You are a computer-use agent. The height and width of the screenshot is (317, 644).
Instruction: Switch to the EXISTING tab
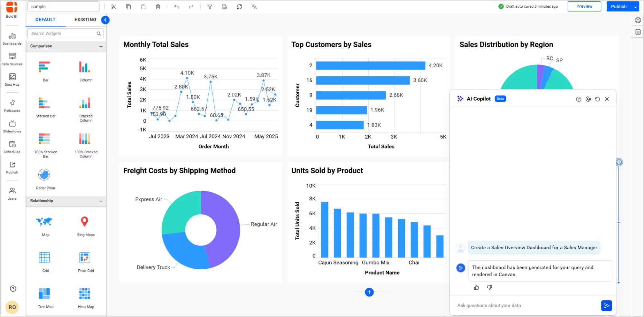click(85, 20)
